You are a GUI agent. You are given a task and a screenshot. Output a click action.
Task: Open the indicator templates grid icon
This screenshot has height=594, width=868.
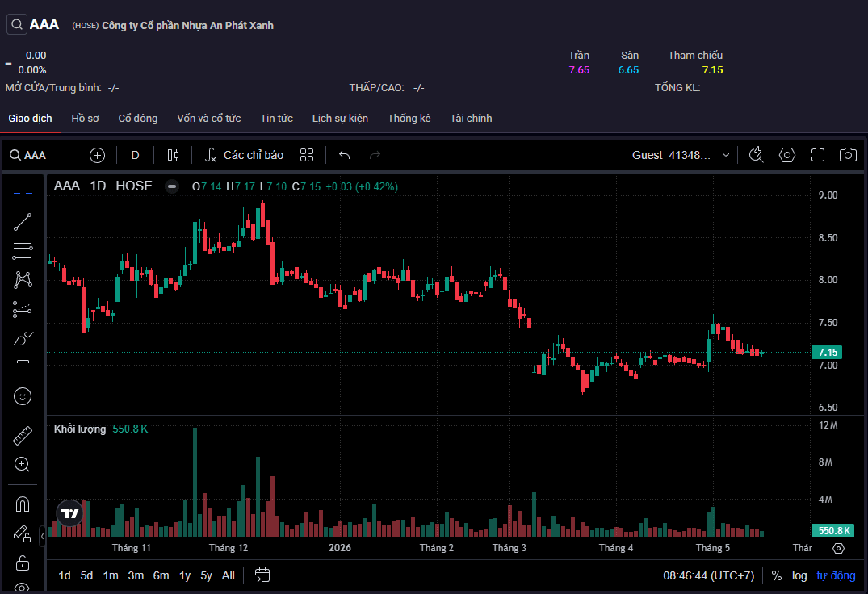307,156
